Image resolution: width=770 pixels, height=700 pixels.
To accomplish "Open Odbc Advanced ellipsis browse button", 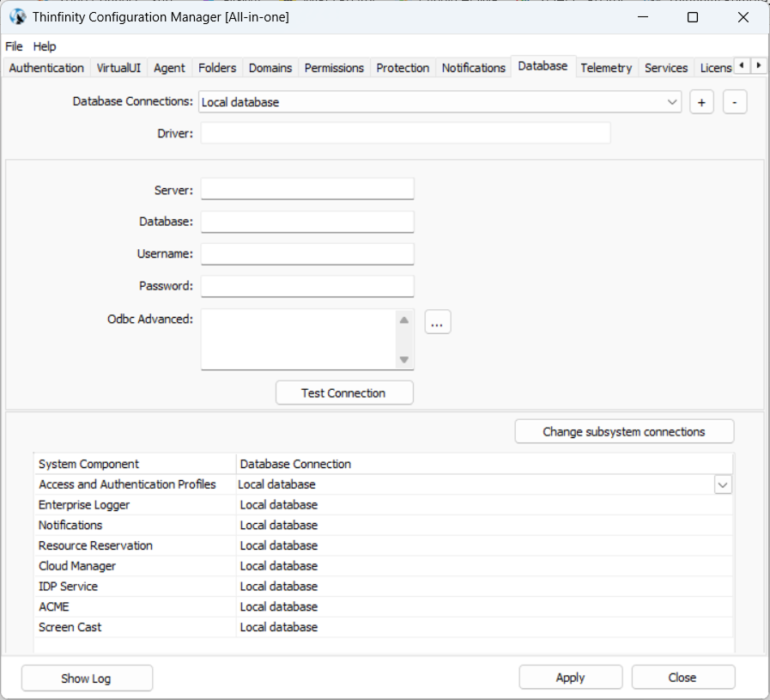I will point(438,322).
